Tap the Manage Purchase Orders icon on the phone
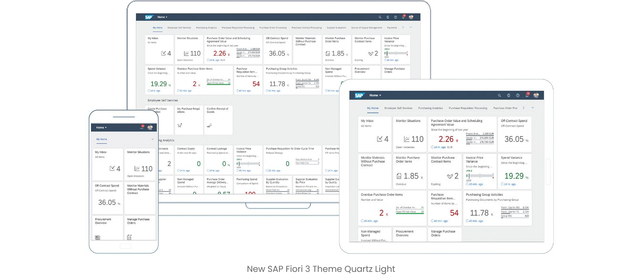Screen dimensions: 644x280 [x=129, y=237]
